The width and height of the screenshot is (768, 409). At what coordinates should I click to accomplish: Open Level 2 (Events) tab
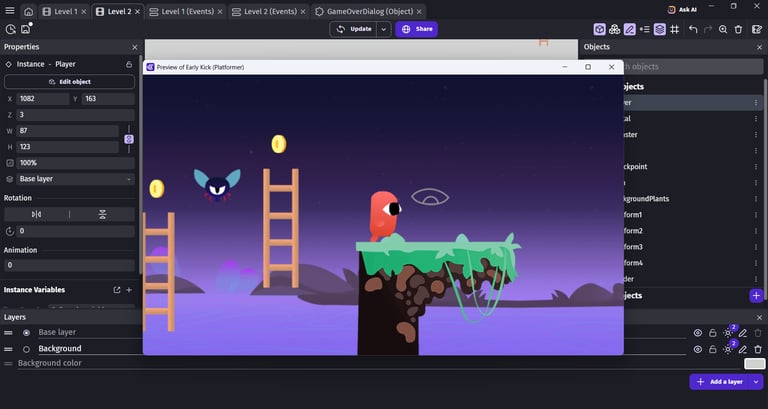click(x=269, y=11)
